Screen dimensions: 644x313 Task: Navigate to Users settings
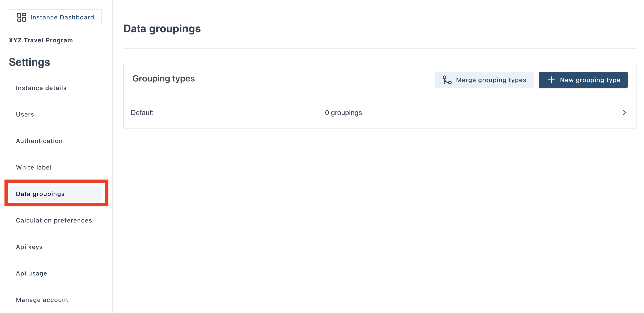25,114
